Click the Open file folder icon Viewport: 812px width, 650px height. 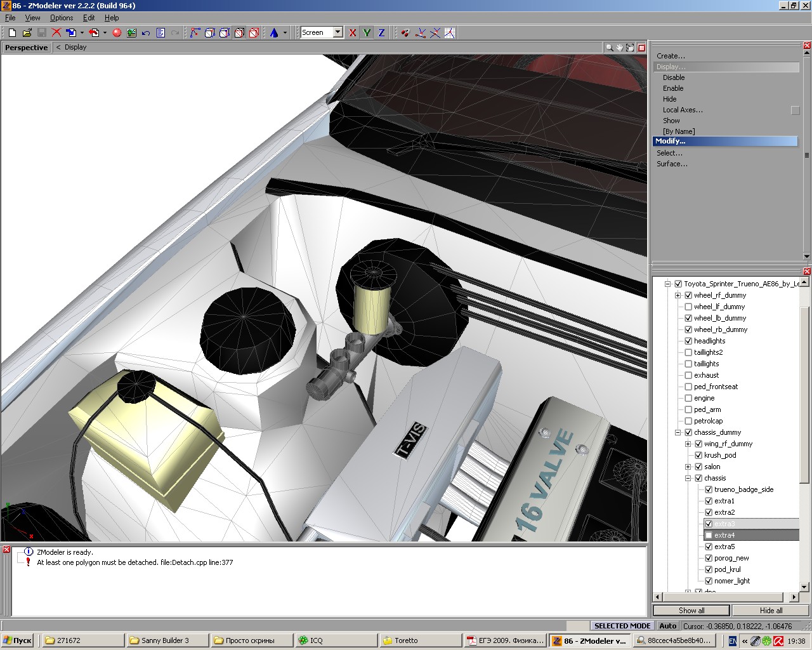[x=27, y=32]
